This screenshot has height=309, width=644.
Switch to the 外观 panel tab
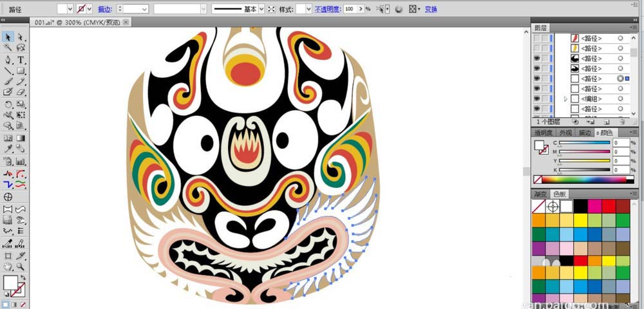565,133
